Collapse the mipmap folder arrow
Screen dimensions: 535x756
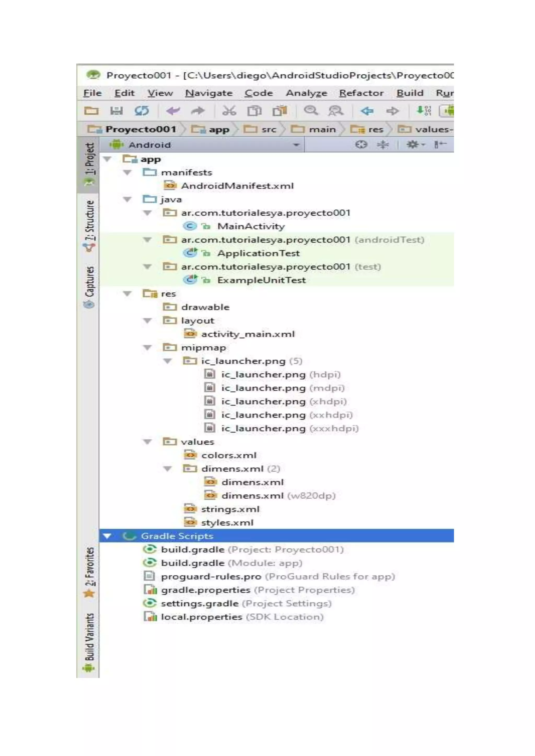(x=148, y=348)
